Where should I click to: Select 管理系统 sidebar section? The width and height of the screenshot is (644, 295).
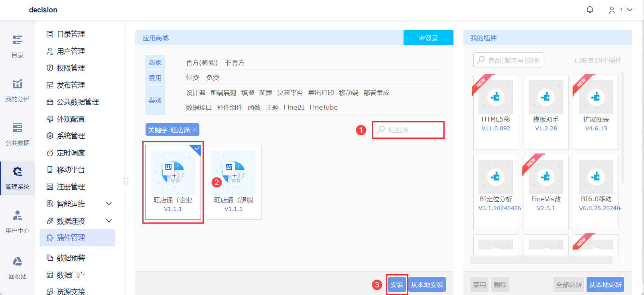pos(18,178)
